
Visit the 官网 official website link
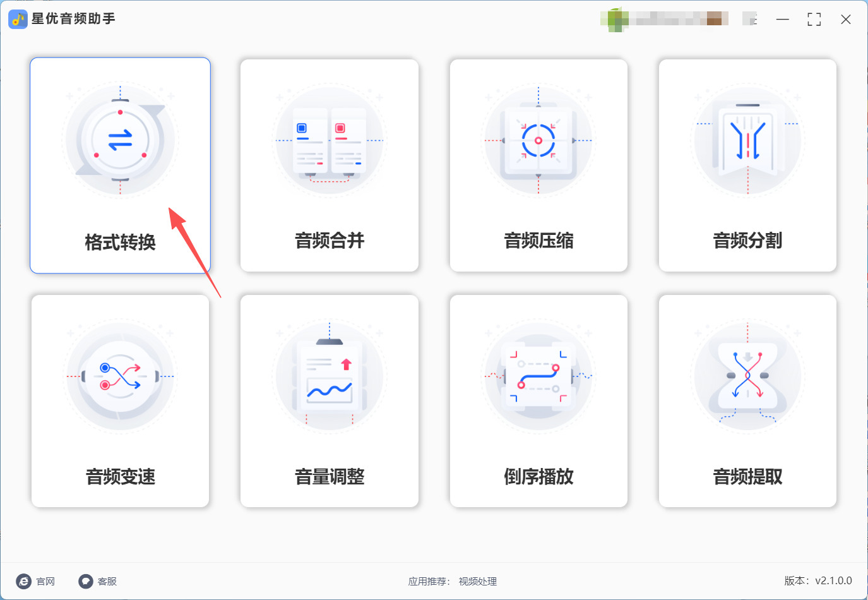pyautogui.click(x=35, y=581)
